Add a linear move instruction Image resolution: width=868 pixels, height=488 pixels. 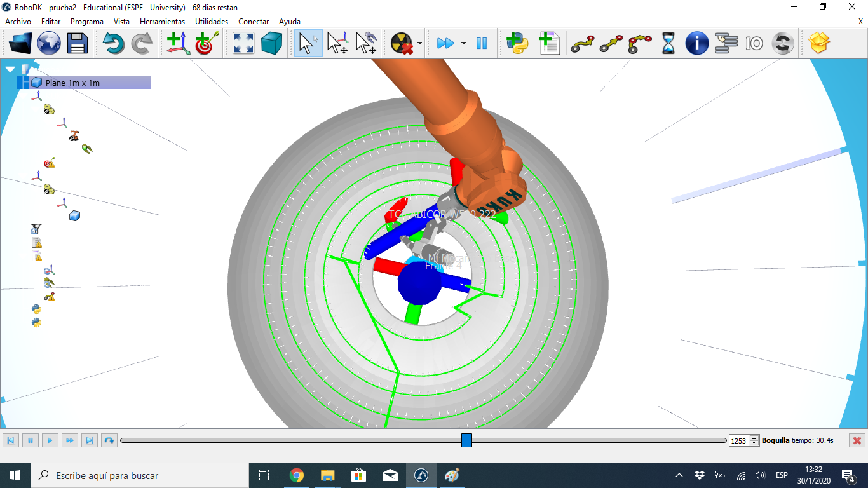[x=611, y=43]
